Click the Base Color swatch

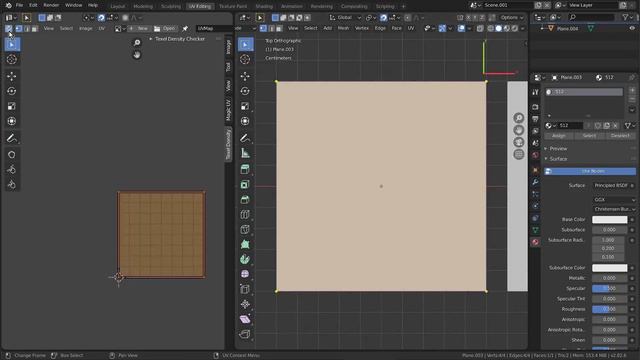pyautogui.click(x=609, y=220)
